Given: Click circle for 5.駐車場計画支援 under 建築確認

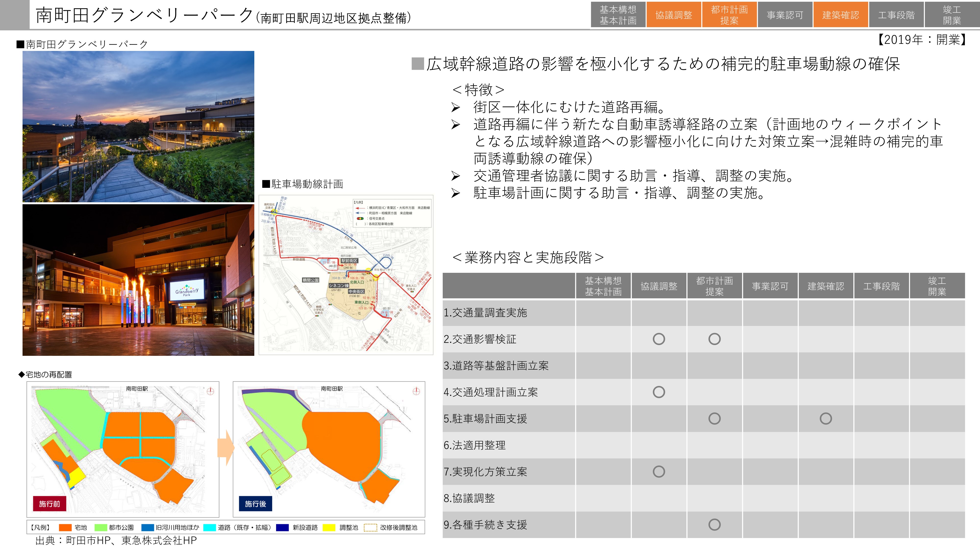Looking at the screenshot, I should [826, 419].
